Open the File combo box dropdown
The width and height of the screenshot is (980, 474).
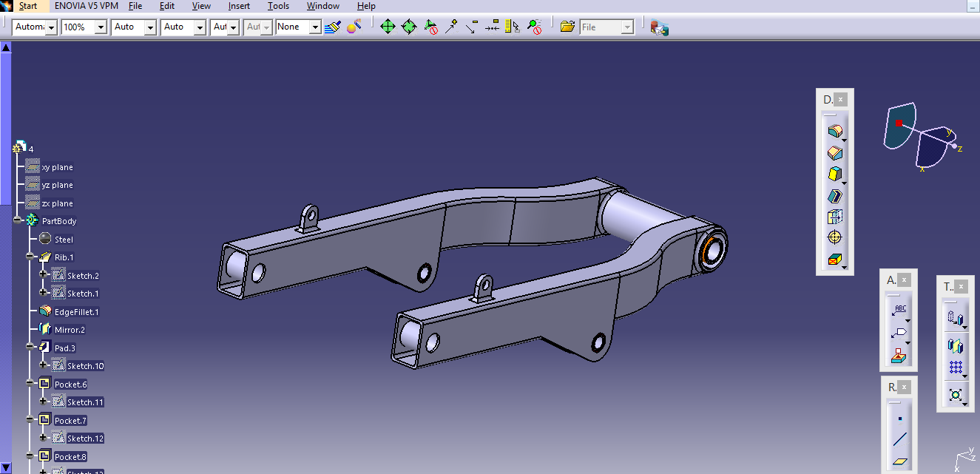point(628,27)
